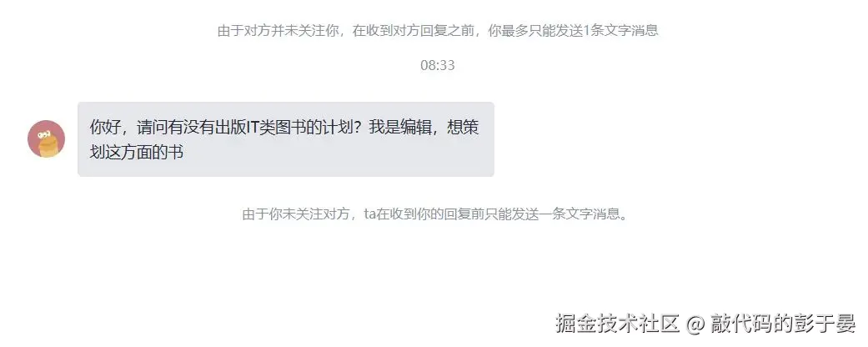Click 由于对方 at the top notice start
The image size is (868, 347).
click(244, 30)
